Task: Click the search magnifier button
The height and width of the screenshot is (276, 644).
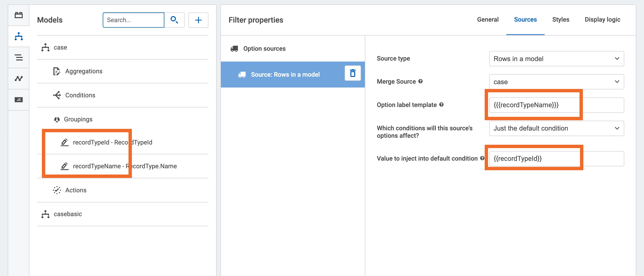Action: (174, 20)
